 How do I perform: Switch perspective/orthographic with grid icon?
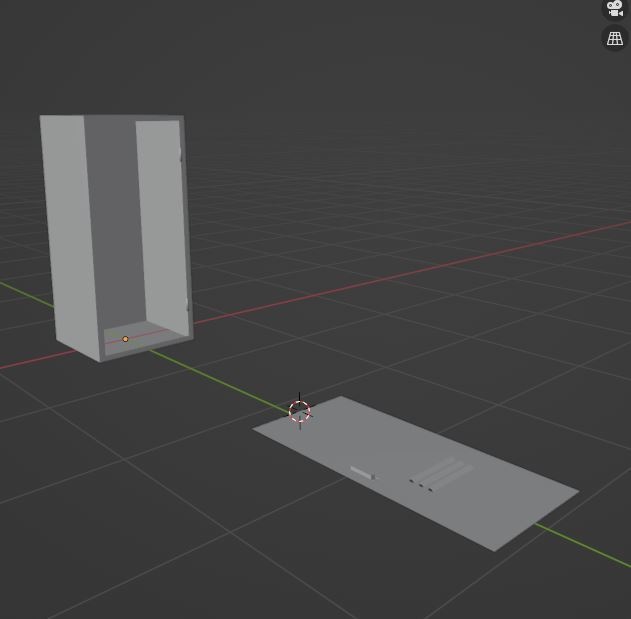point(615,39)
